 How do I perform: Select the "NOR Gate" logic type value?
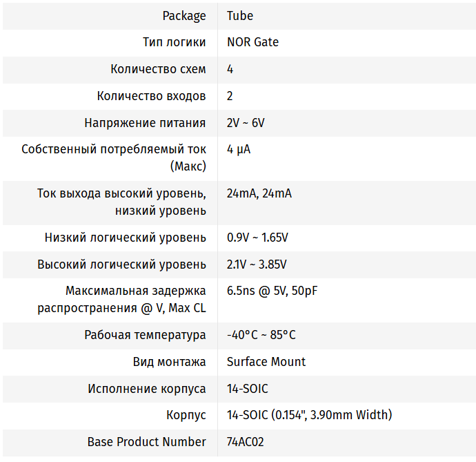(x=252, y=42)
